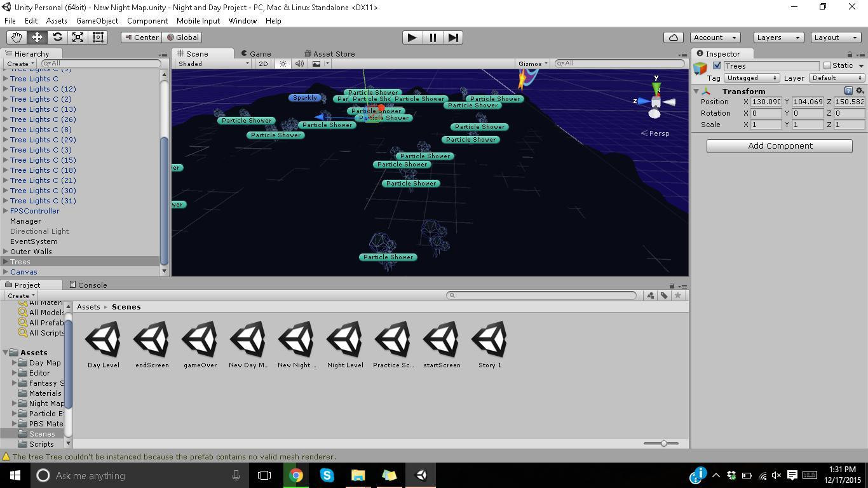868x488 pixels.
Task: Expand the Day Map folder
Action: (x=15, y=363)
